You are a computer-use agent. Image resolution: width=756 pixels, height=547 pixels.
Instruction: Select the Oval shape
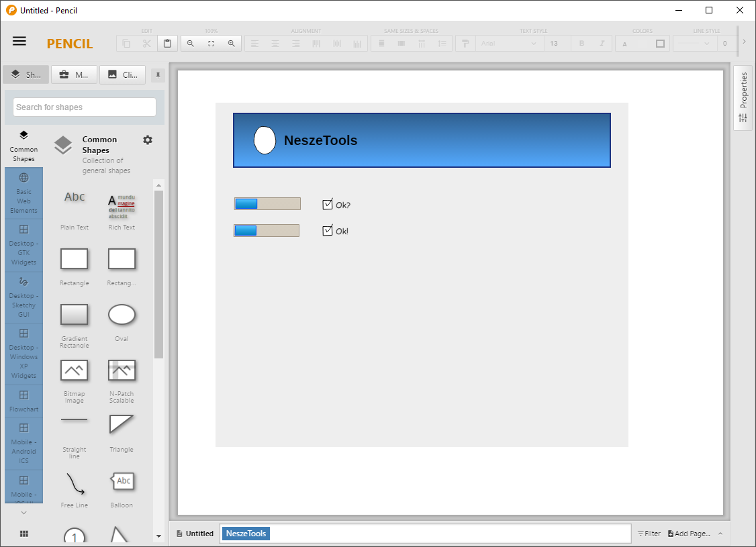122,315
